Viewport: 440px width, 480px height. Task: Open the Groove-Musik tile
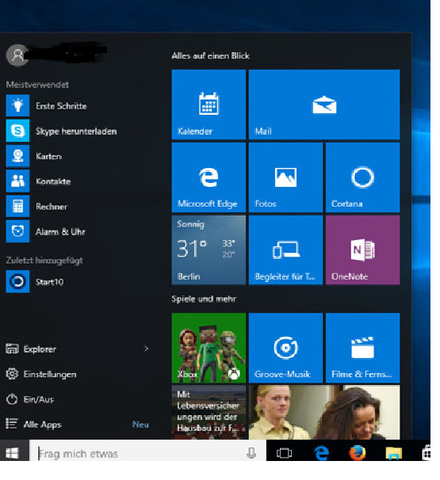pyautogui.click(x=286, y=348)
